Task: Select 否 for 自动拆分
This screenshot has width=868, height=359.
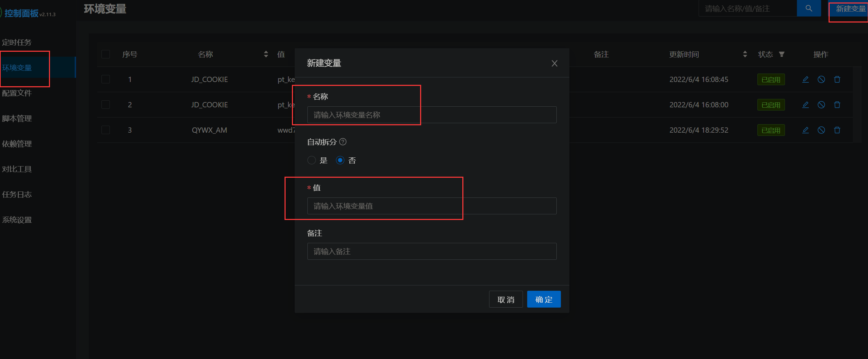Action: pos(340,160)
